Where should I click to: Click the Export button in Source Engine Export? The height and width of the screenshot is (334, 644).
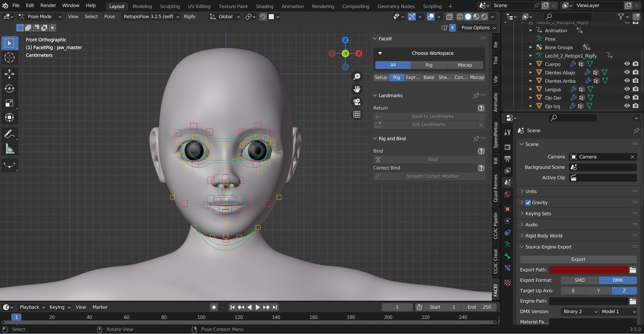[x=578, y=259]
